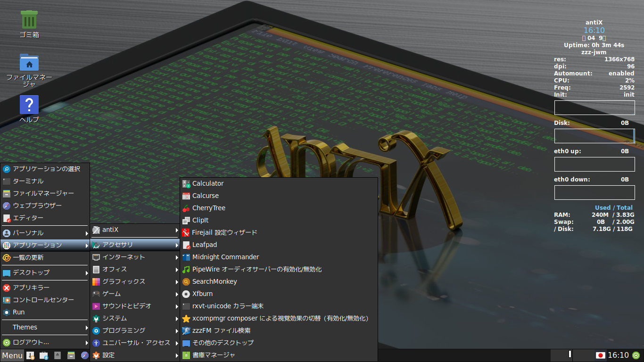The width and height of the screenshot is (644, 362).
Task: Expand the Themes submenu
Action: pos(45,327)
